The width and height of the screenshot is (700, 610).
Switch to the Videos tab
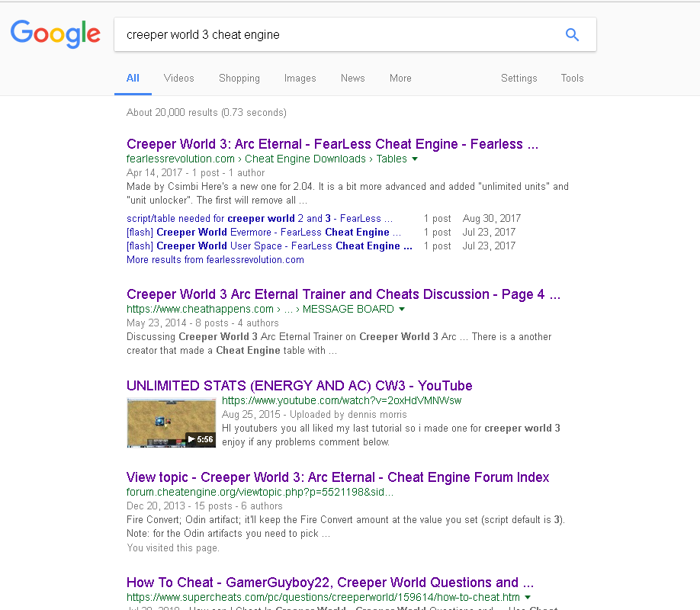(178, 78)
